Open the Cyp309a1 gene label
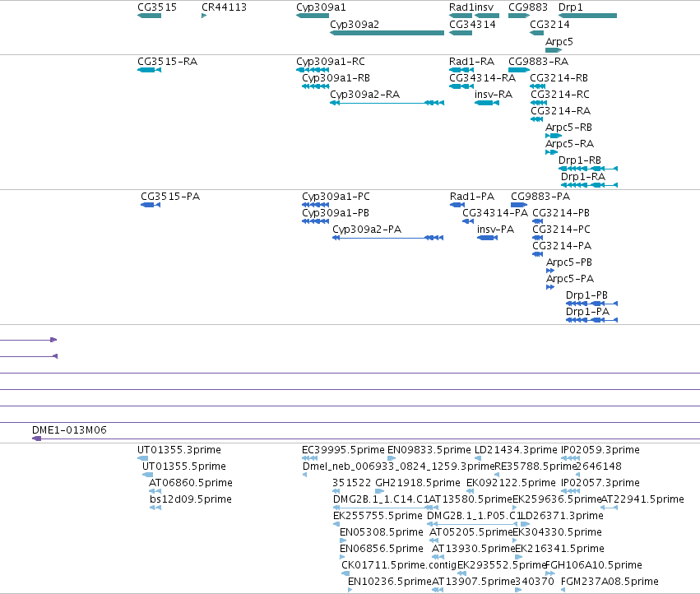This screenshot has height=594, width=700. (321, 7)
